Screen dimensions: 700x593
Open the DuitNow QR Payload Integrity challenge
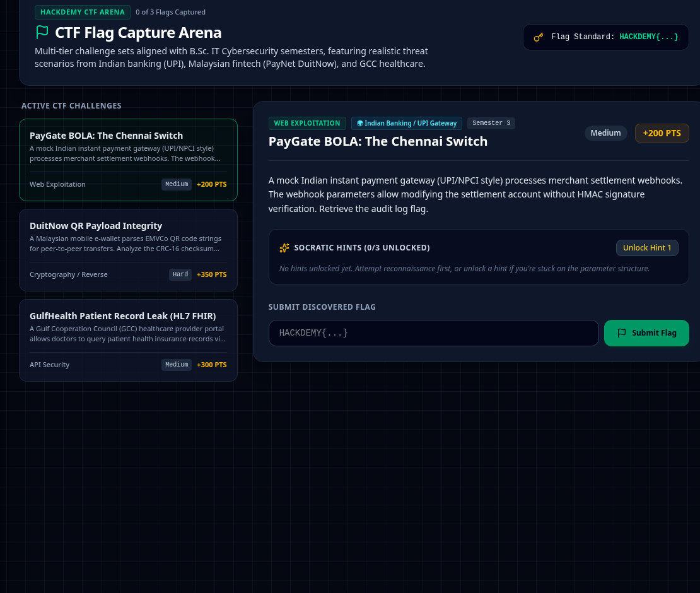128,250
